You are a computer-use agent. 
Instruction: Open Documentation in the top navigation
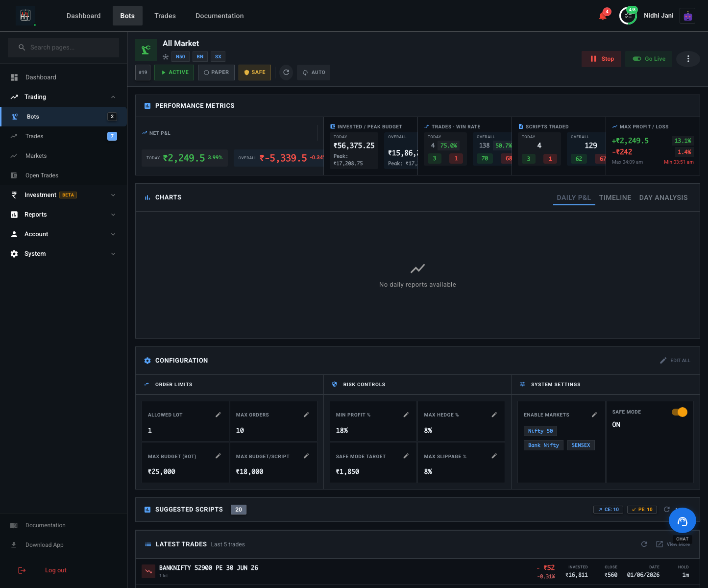coord(220,16)
